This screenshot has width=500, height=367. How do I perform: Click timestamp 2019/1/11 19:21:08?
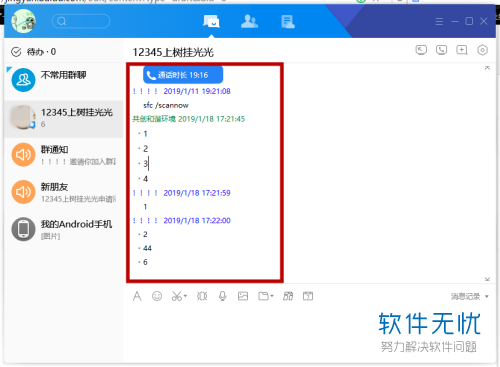coord(197,91)
